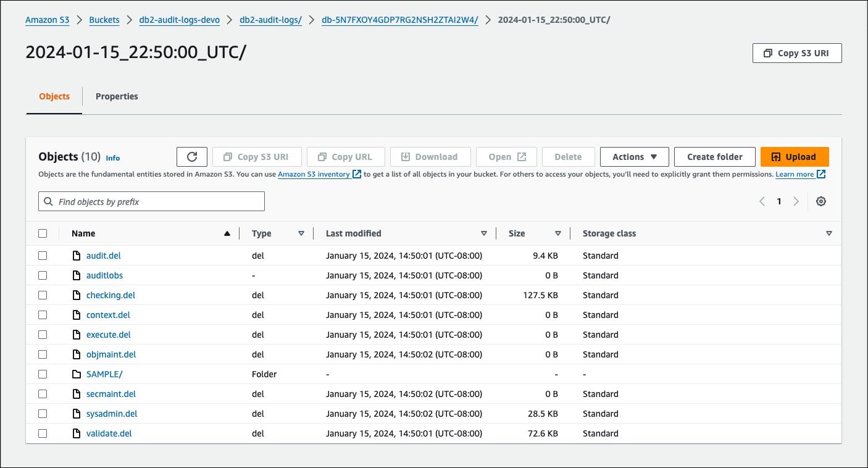Click the folder icon beside SAMPLE/

78,374
